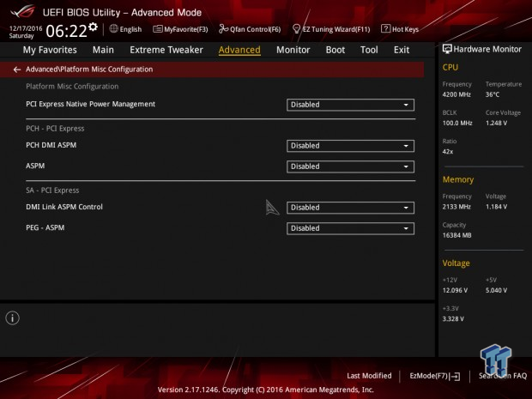This screenshot has height=399, width=532.
Task: Click the Core Voltage value 1.248 V
Action: tap(496, 124)
